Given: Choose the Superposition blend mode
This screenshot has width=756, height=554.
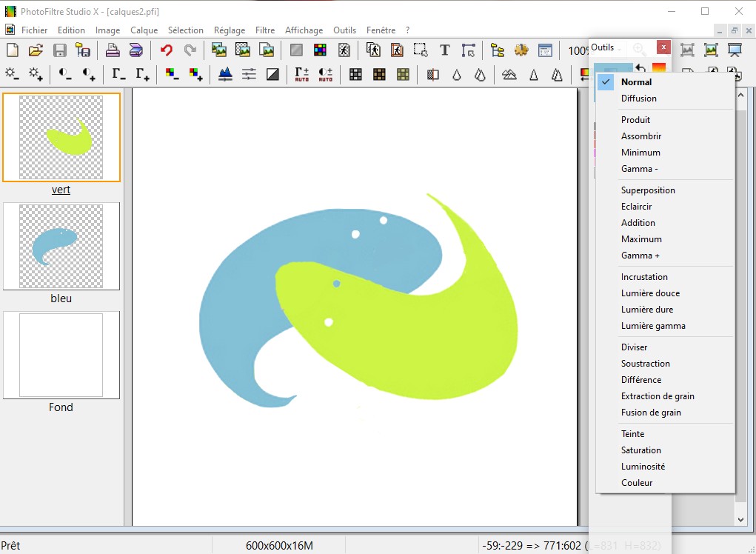Looking at the screenshot, I should click(x=666, y=190).
